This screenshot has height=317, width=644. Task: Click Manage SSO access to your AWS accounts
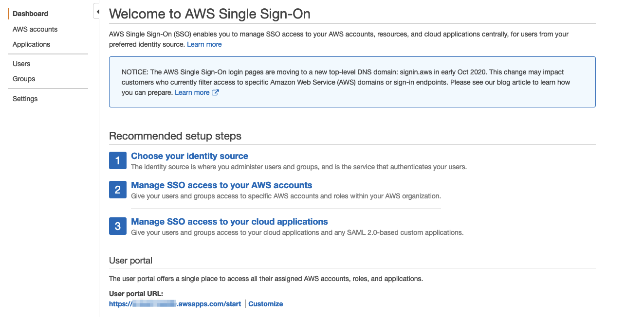pyautogui.click(x=221, y=185)
